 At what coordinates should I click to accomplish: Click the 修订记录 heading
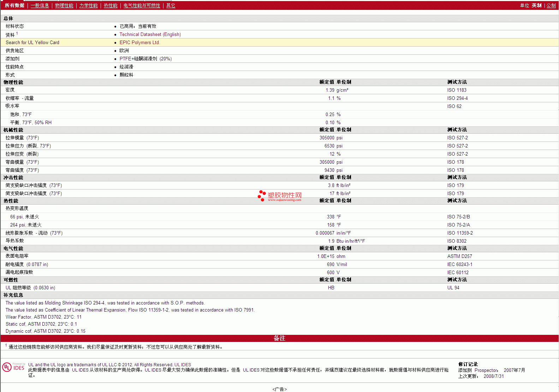[468, 364]
